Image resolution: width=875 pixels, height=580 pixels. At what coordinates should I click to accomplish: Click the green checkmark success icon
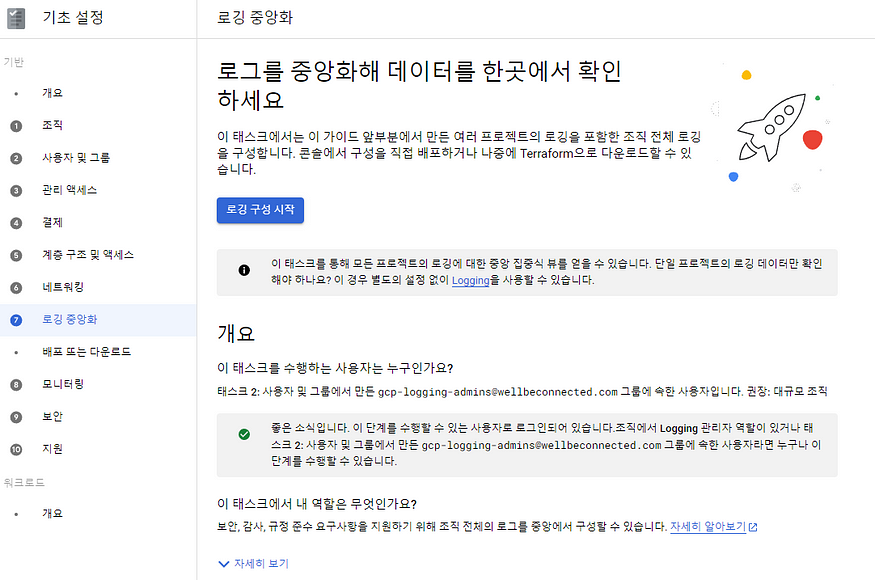pos(244,434)
